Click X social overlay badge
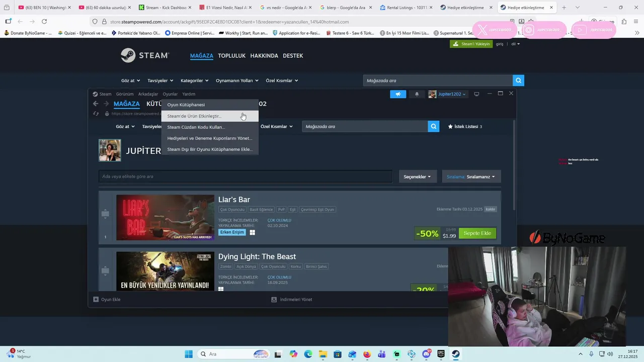Screen dimensions: 644x362 click(494, 30)
